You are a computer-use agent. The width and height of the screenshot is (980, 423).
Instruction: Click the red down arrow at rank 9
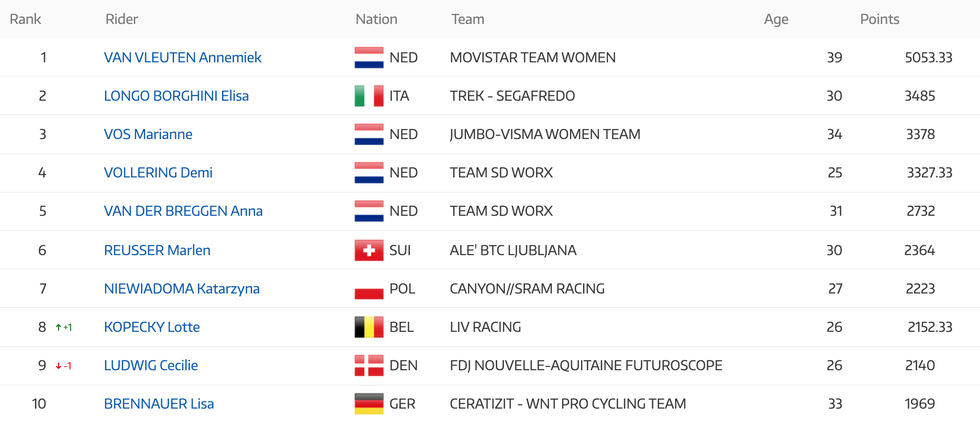[59, 366]
